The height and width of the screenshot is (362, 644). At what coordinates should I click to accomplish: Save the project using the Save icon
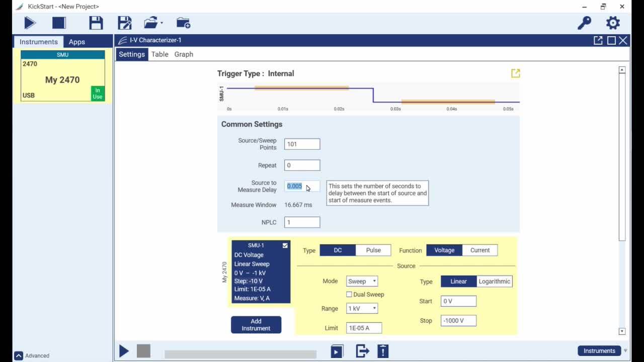96,23
